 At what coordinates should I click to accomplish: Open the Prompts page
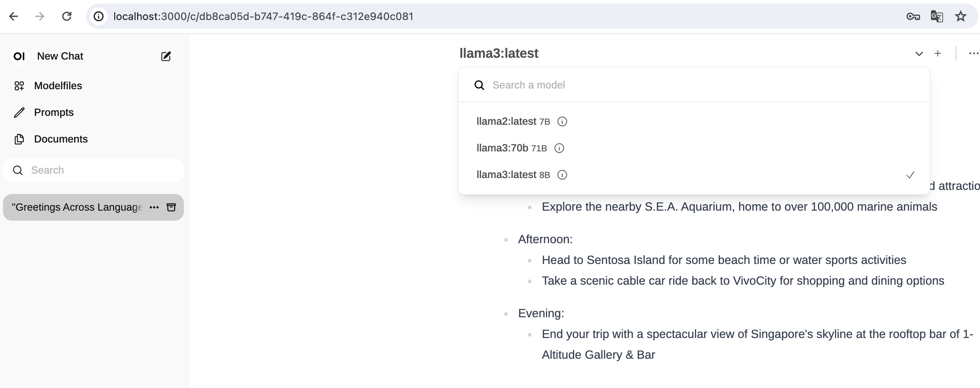pos(54,113)
